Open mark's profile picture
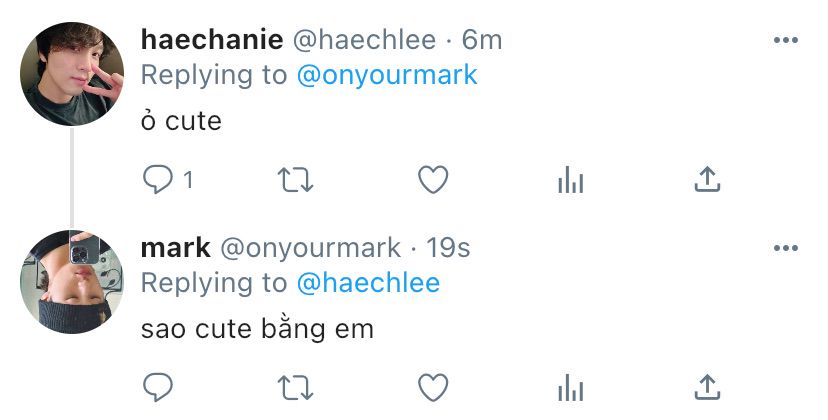Viewport: 828px width, 420px height. pos(72,282)
